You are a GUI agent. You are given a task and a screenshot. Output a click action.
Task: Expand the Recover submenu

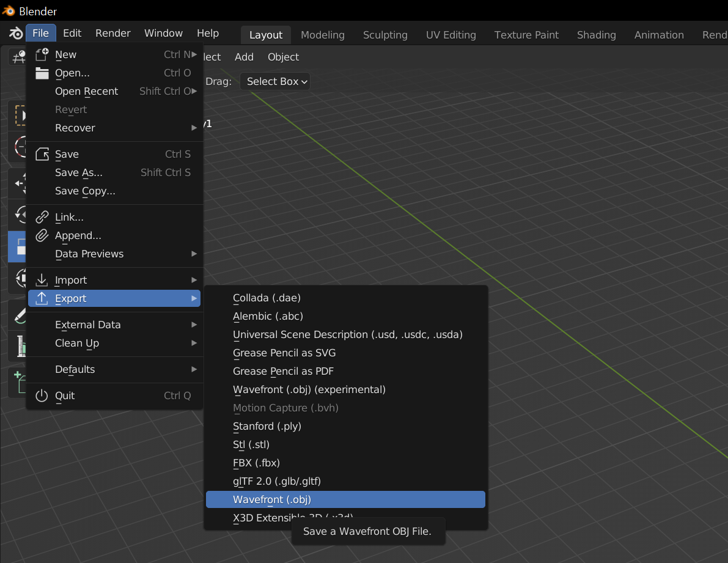pyautogui.click(x=114, y=128)
